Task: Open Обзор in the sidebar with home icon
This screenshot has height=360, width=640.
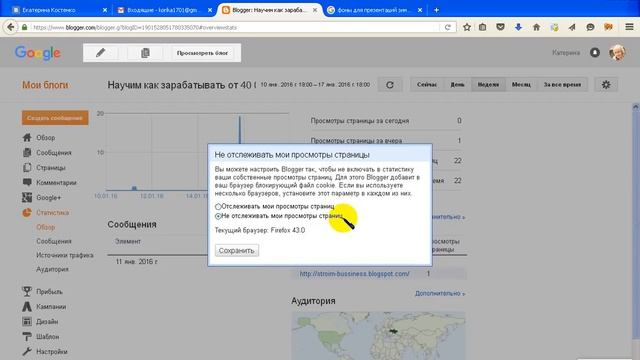Action: (x=45, y=138)
